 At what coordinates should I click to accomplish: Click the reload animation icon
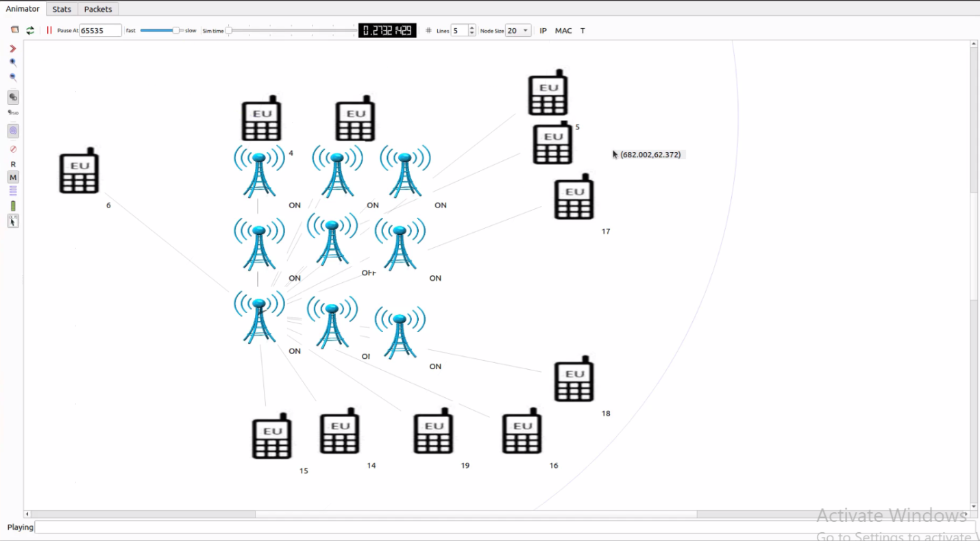(30, 30)
